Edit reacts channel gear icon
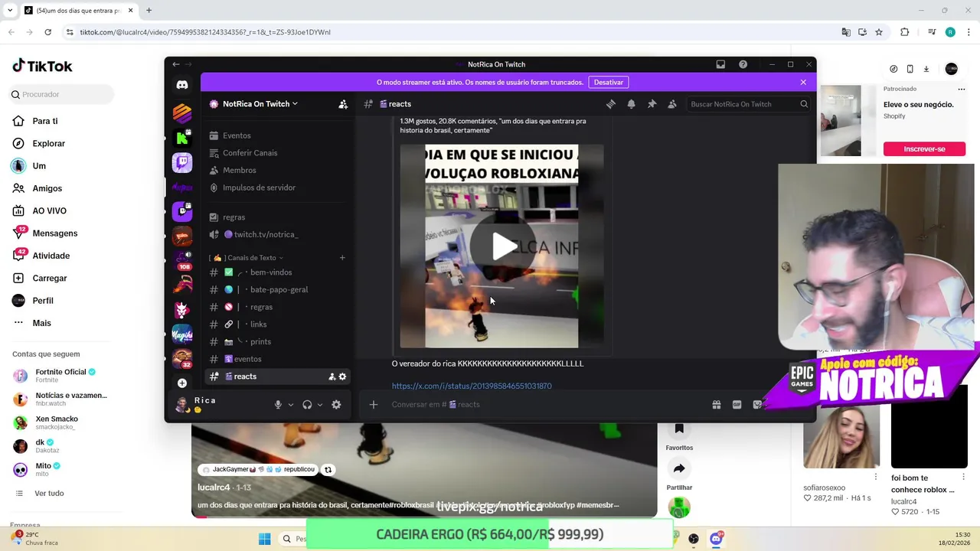The image size is (980, 551). (x=342, y=377)
